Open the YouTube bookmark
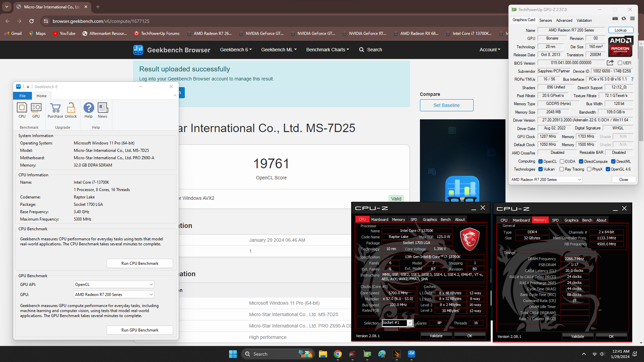This screenshot has width=644, height=362. point(64,34)
